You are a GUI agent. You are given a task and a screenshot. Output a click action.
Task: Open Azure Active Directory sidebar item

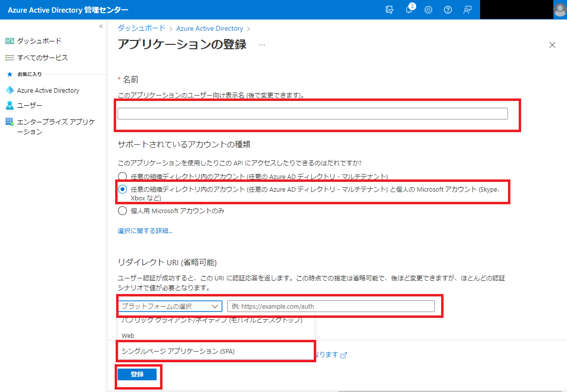click(x=48, y=90)
